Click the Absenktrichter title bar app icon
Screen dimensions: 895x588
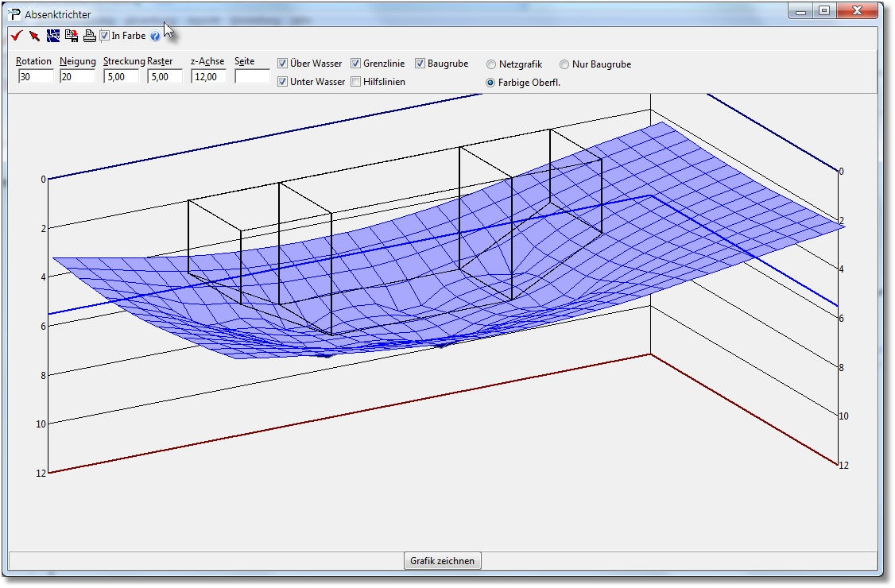coord(14,14)
